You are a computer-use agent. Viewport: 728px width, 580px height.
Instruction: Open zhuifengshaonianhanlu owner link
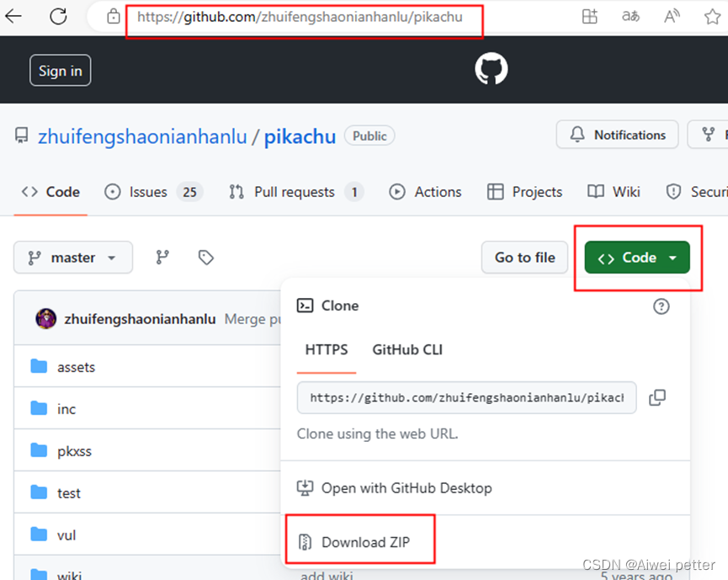pyautogui.click(x=142, y=136)
